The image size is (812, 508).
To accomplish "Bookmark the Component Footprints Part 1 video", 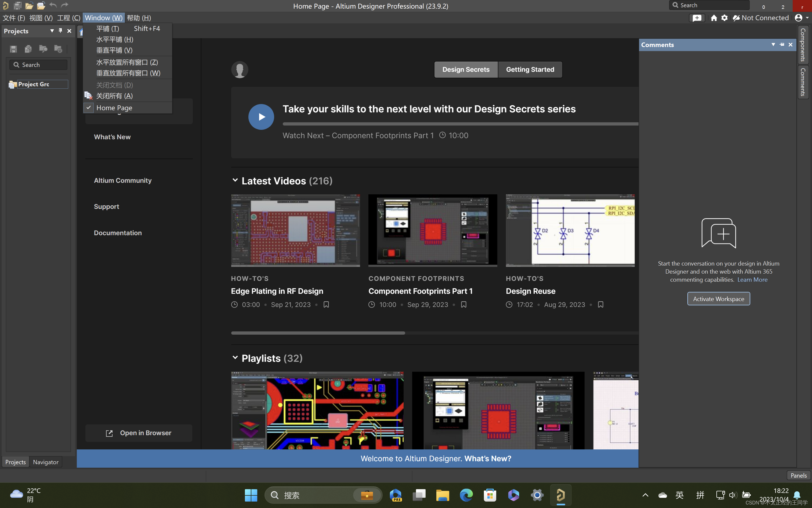I will pos(464,304).
